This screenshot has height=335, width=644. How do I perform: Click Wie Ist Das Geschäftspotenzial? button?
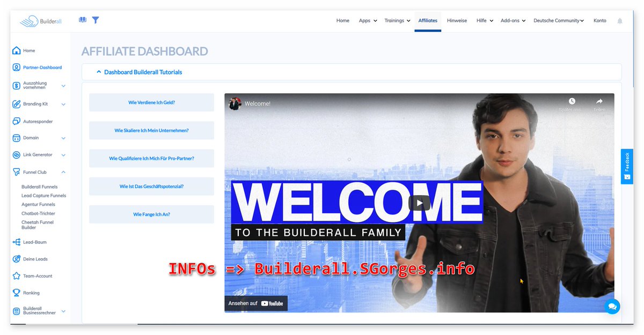[151, 187]
